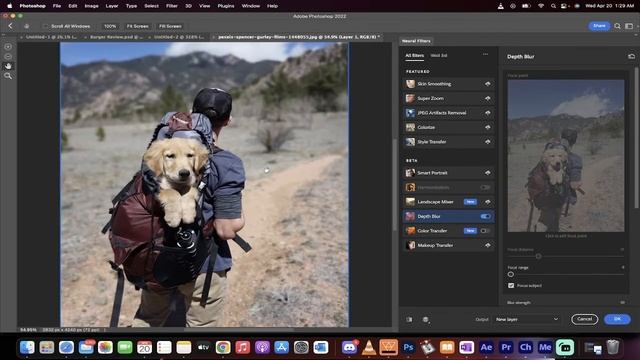Select the Hand tool in the left toolbar
The height and width of the screenshot is (360, 640).
point(8,66)
